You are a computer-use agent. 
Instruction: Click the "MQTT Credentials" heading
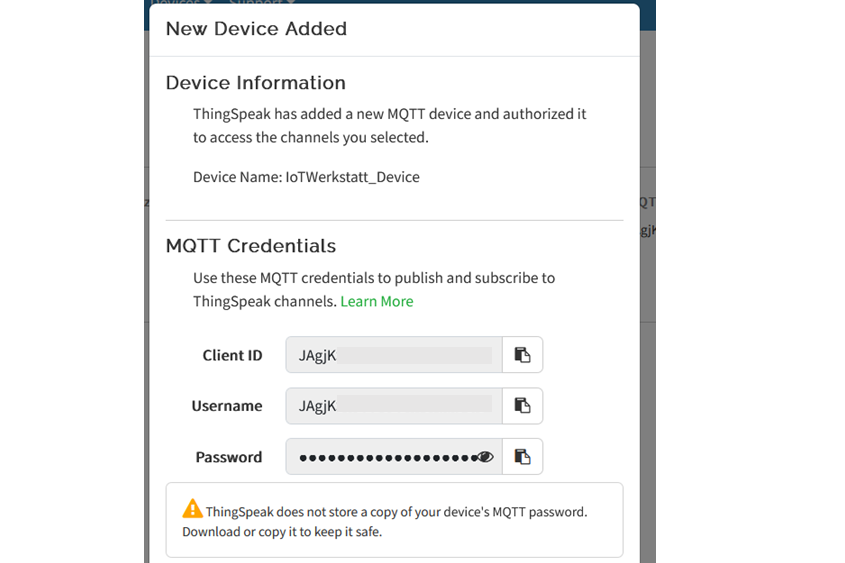coord(250,246)
